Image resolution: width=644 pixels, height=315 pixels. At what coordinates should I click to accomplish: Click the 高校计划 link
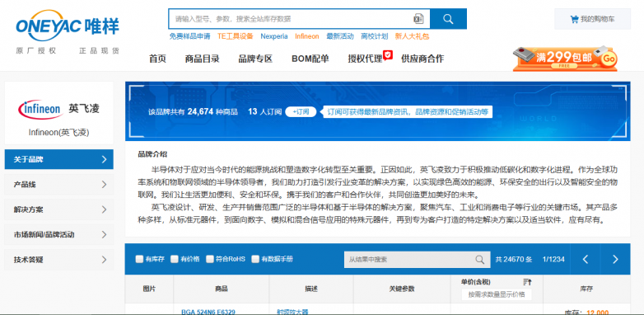pos(374,36)
